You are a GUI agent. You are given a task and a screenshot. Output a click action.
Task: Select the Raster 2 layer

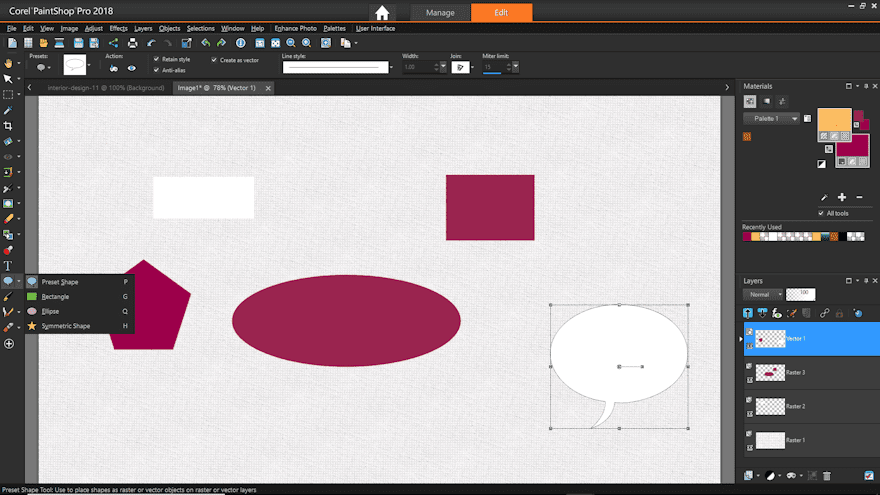pos(795,406)
